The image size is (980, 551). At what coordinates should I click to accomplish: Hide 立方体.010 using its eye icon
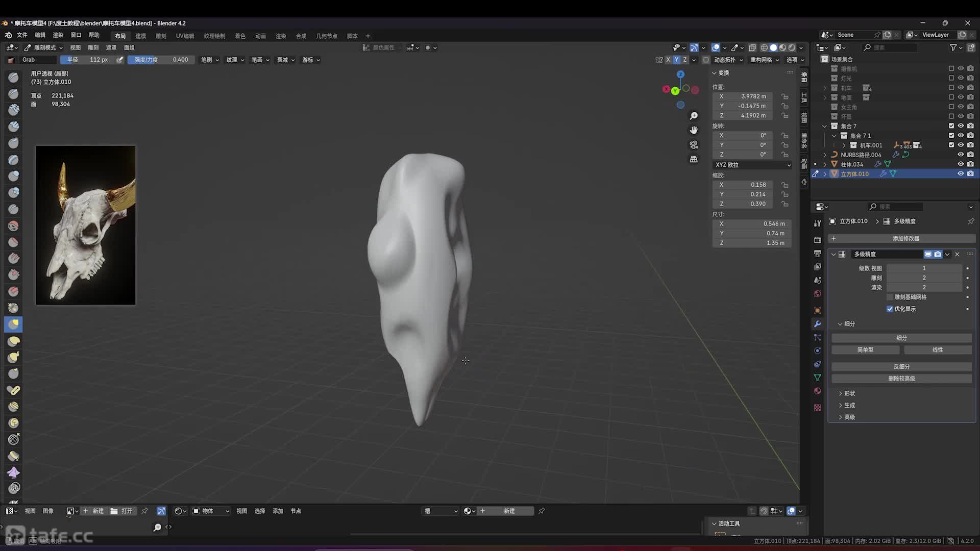click(x=960, y=174)
